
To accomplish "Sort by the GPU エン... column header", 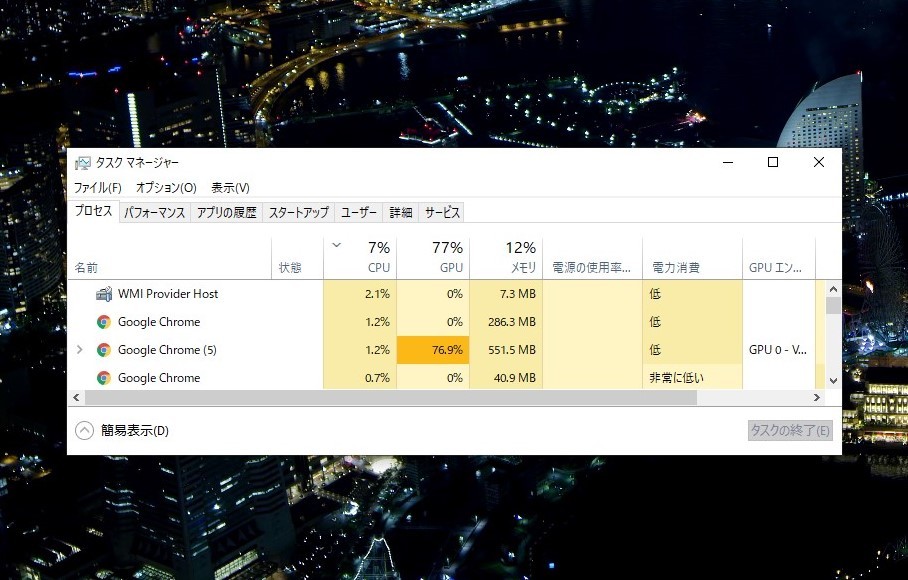I will coord(779,258).
